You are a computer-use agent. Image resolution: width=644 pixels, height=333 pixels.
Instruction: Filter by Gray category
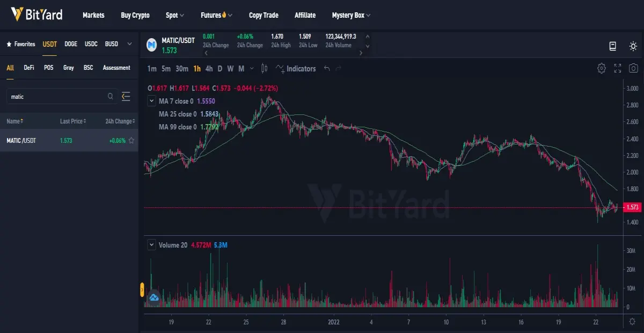click(x=69, y=68)
